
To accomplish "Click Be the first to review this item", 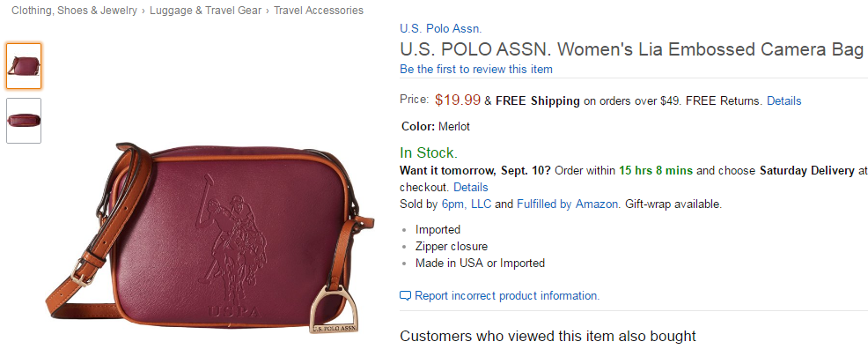I will pos(476,70).
